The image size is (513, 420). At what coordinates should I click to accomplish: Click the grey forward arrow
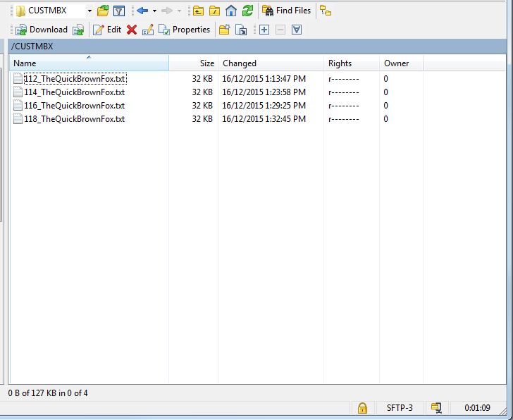(x=167, y=11)
